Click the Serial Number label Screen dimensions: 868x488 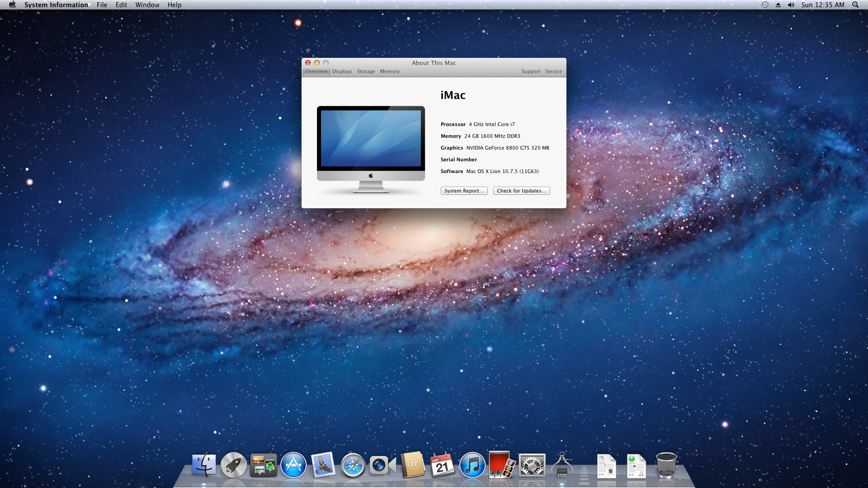pos(459,160)
